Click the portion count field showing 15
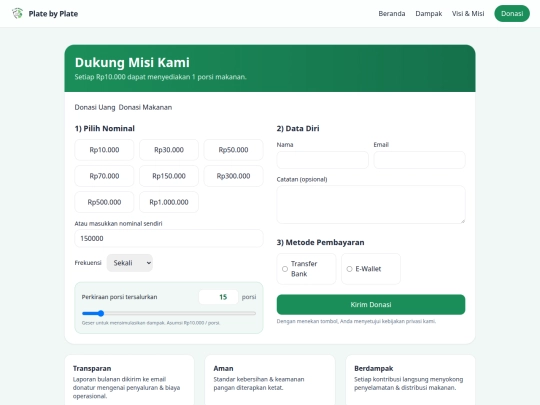The height and width of the screenshot is (405, 540). pyautogui.click(x=218, y=297)
